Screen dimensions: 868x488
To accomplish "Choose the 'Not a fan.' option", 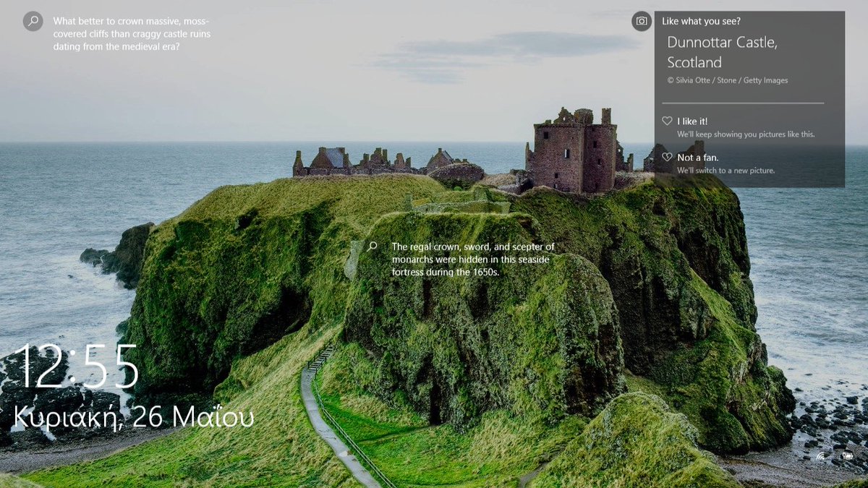I will coord(698,156).
